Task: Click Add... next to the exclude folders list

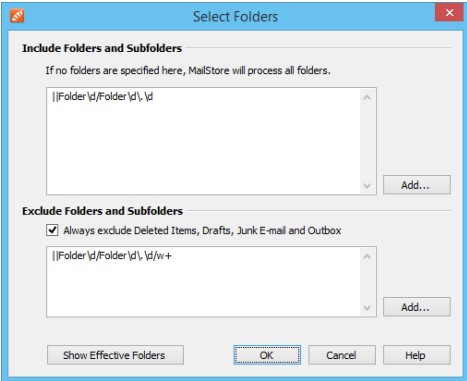Action: tap(417, 307)
